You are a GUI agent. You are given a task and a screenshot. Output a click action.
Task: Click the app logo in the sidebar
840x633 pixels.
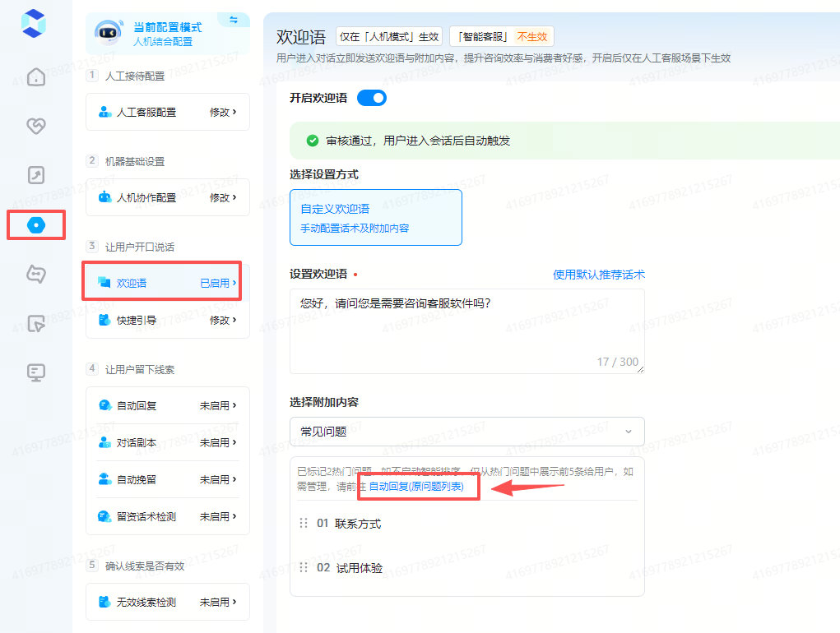(x=33, y=24)
